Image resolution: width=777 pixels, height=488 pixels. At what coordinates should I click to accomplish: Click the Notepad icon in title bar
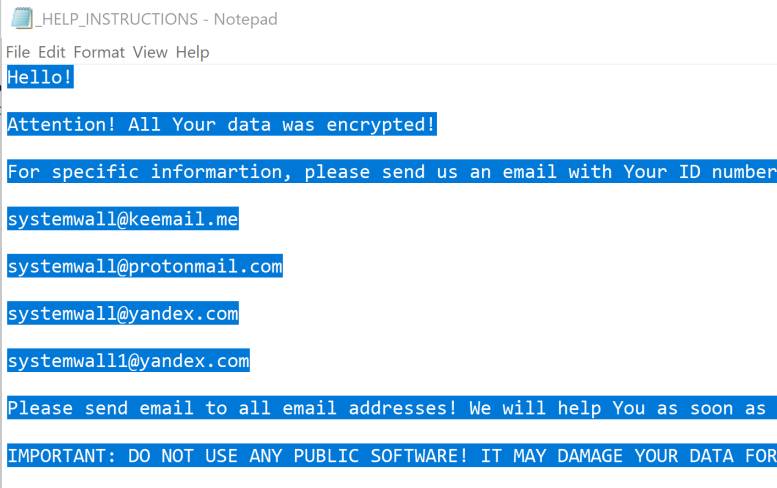[x=19, y=19]
